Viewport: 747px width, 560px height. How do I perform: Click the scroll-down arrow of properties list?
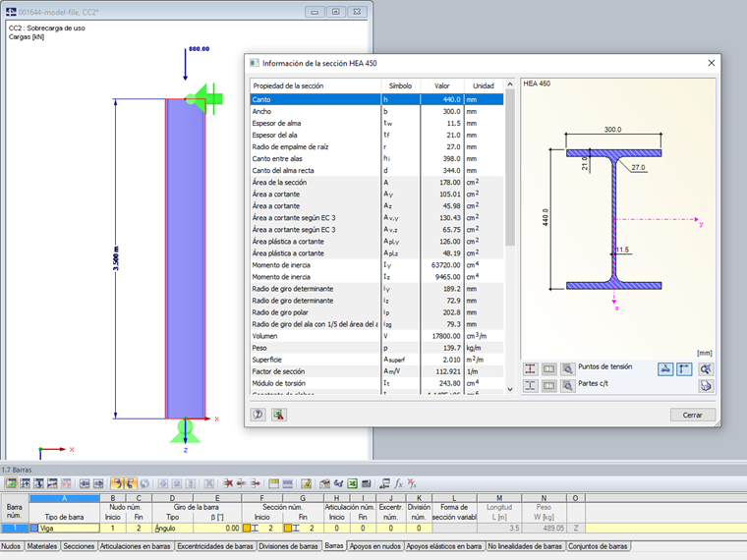pyautogui.click(x=510, y=389)
